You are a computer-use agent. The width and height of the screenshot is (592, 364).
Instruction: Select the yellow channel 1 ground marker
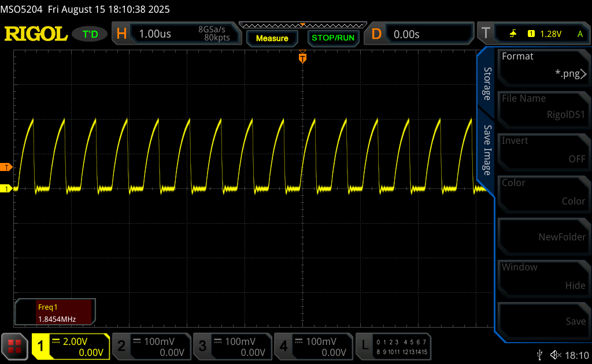click(6, 188)
